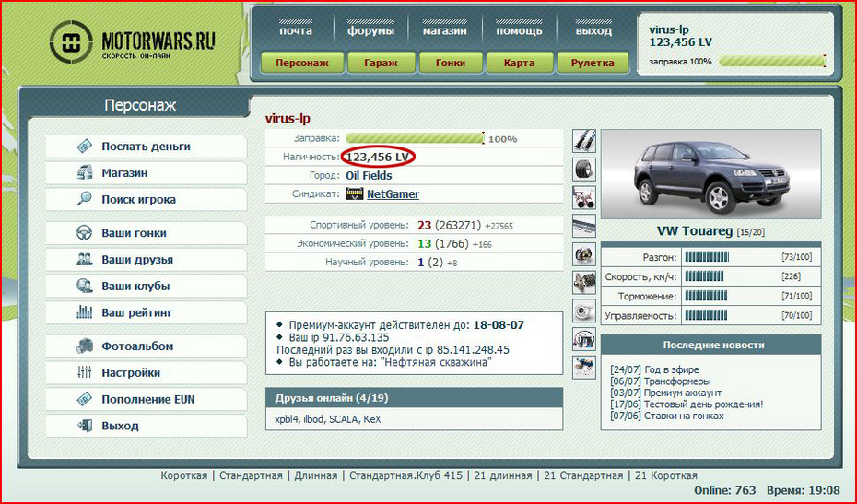Open news item Тестовый день рождения!

(703, 404)
